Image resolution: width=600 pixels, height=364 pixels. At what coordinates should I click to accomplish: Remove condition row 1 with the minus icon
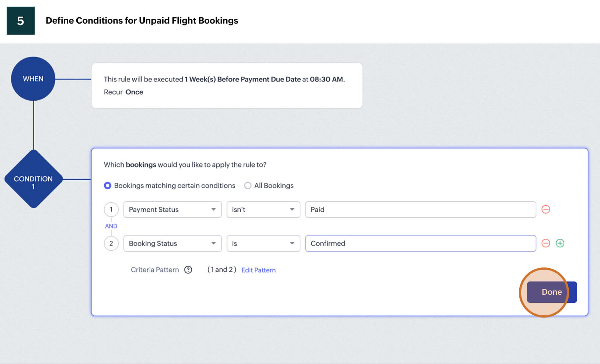coord(546,209)
